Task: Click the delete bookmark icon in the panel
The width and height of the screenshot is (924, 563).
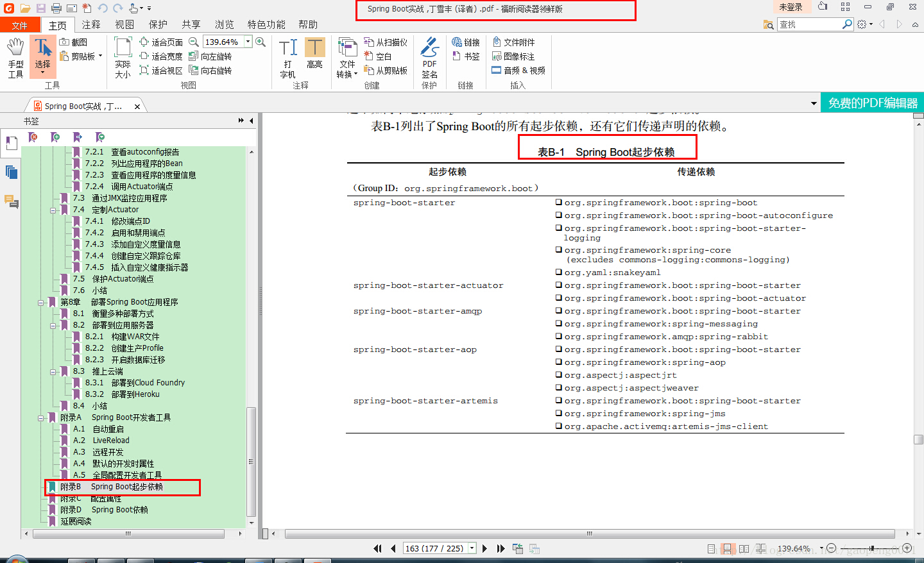Action: (33, 137)
